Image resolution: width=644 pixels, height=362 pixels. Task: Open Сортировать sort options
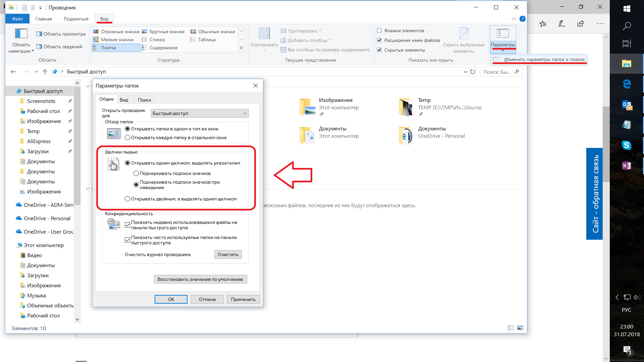(x=264, y=40)
